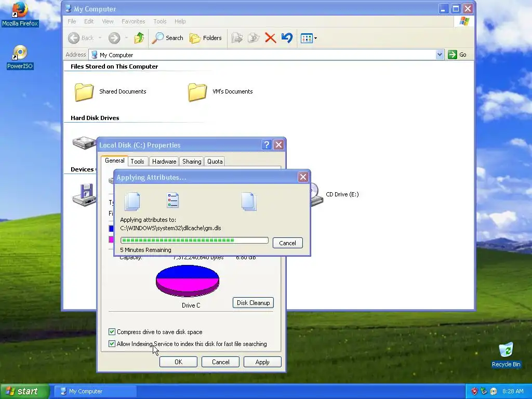Click the gm.dls file path text
Image resolution: width=532 pixels, height=399 pixels.
[x=170, y=229]
